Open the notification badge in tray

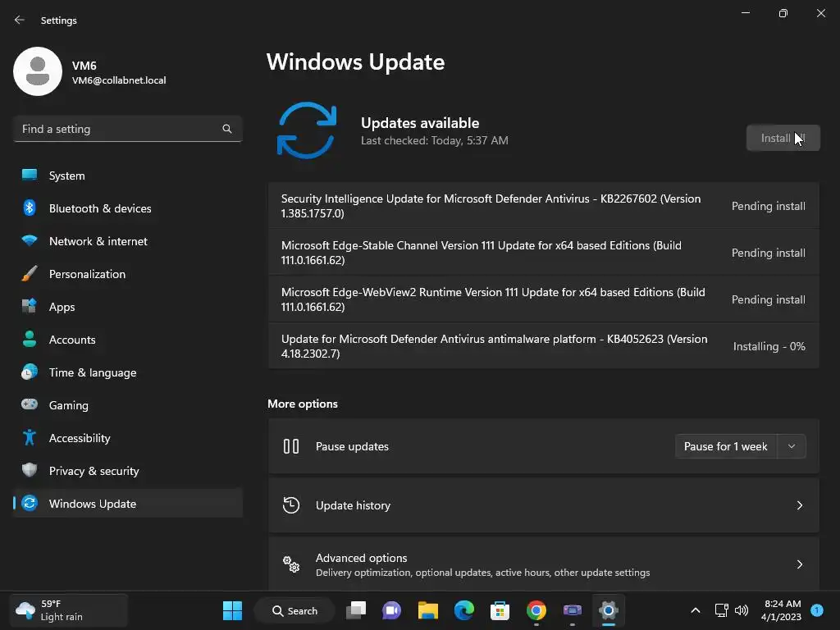[x=817, y=609]
